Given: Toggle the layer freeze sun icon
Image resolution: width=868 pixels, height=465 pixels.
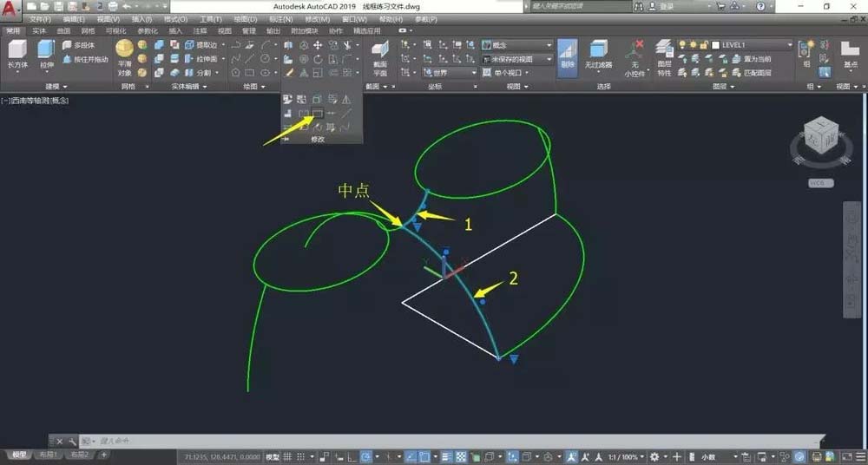Looking at the screenshot, I should [x=693, y=45].
